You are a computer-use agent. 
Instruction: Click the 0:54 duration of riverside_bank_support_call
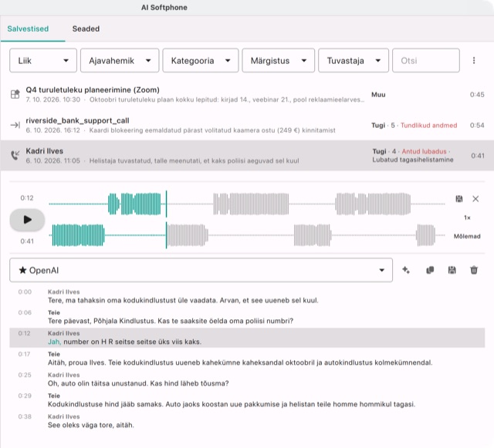477,126
